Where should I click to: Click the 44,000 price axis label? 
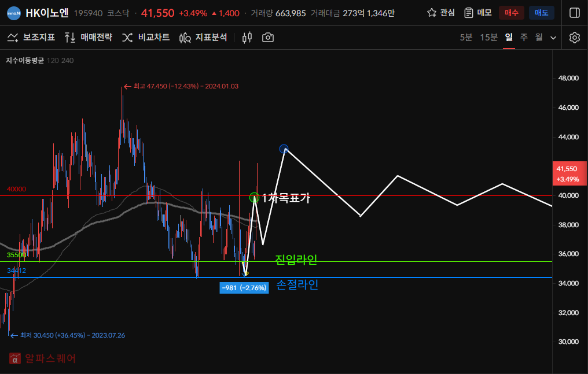(568, 137)
